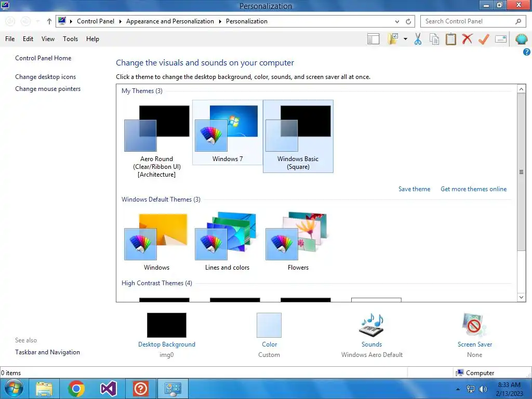532x399 pixels.
Task: Click the Copy documents toolbar icon
Action: [434, 39]
